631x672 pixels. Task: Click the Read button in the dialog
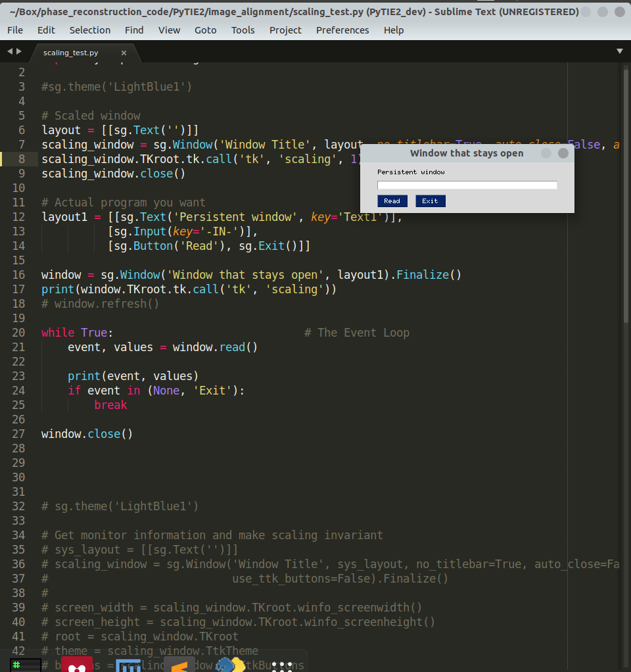(392, 201)
